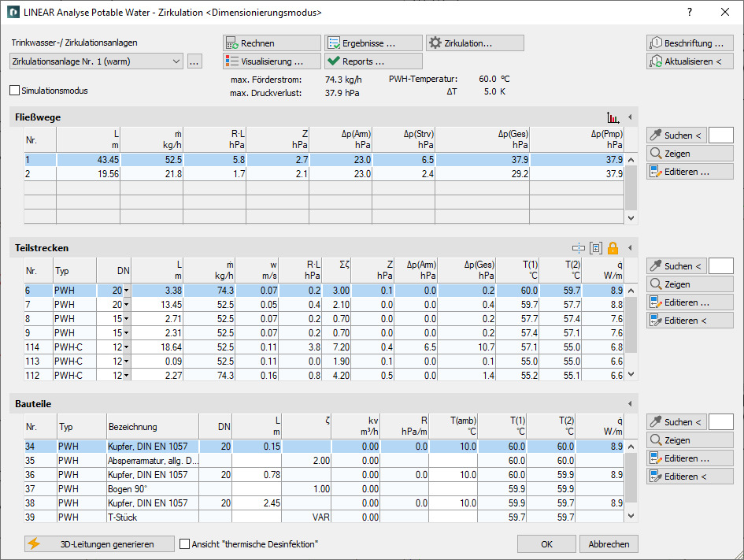The width and height of the screenshot is (744, 560).
Task: Select Fließweg row 1 with length 43.45
Action: coord(324,160)
